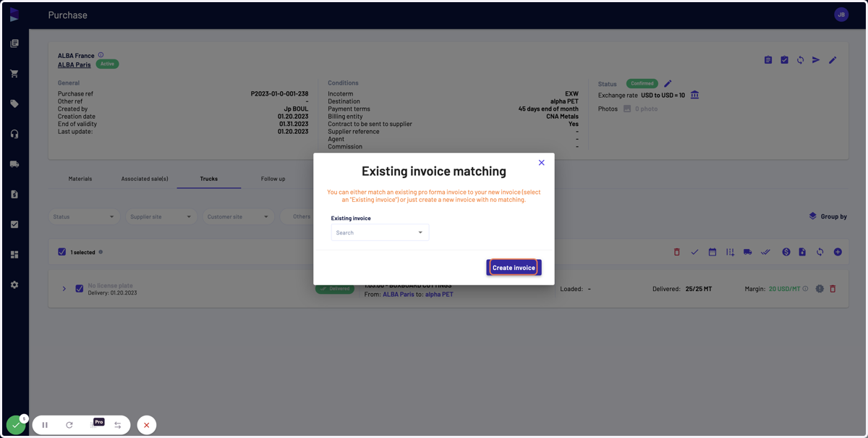Click the green check recorder badge
Image resolution: width=868 pixels, height=438 pixels.
click(x=15, y=425)
